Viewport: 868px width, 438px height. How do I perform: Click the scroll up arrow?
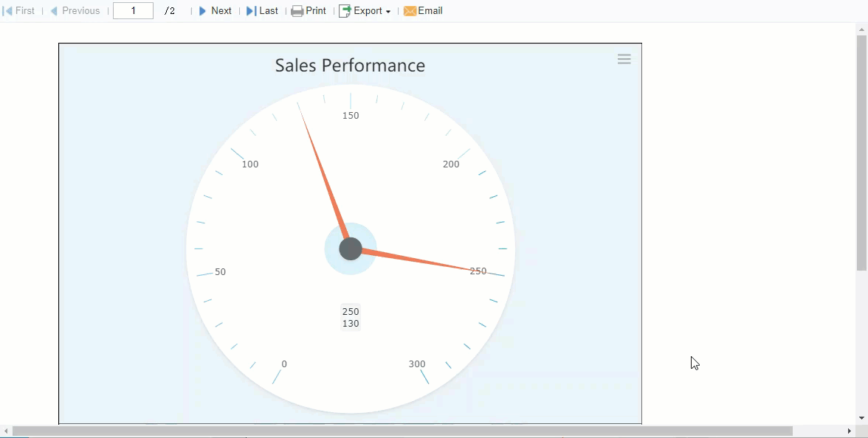[861, 29]
